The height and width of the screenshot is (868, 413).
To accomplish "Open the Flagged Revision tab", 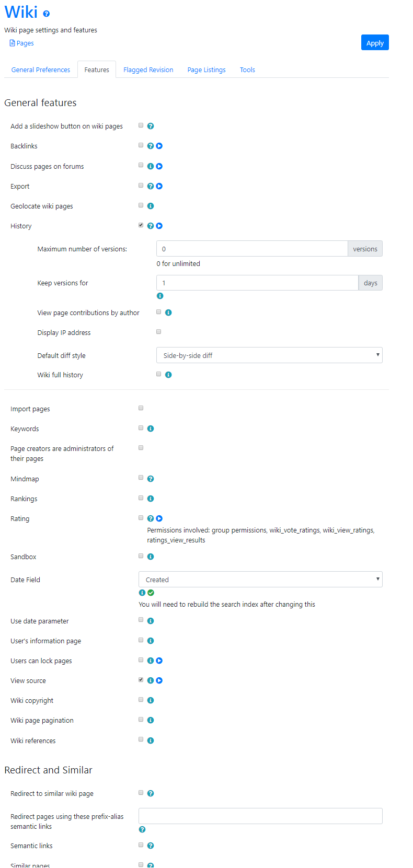I will click(x=148, y=70).
